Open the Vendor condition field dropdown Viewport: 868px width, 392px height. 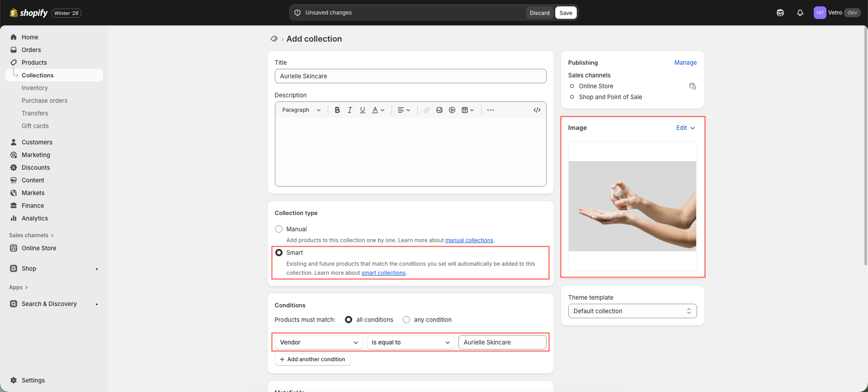pyautogui.click(x=319, y=342)
